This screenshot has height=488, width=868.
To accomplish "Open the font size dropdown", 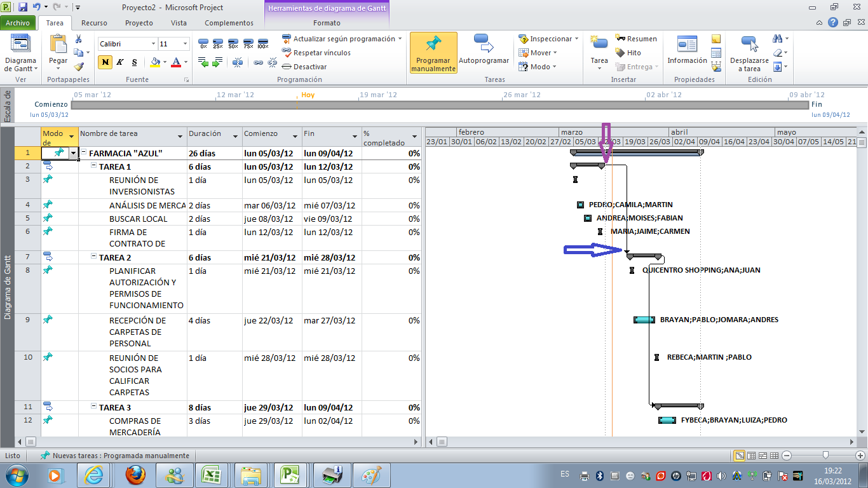I will (x=184, y=43).
